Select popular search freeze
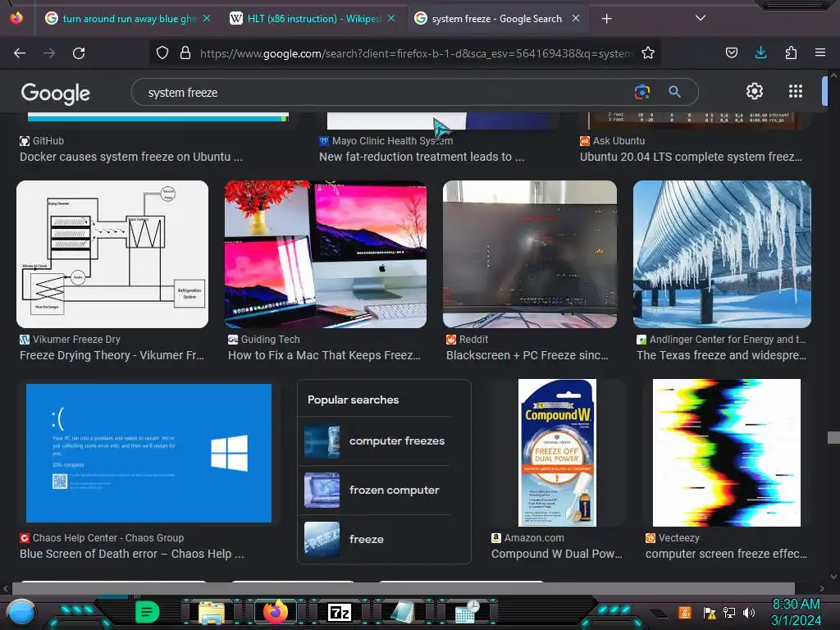 point(377,539)
